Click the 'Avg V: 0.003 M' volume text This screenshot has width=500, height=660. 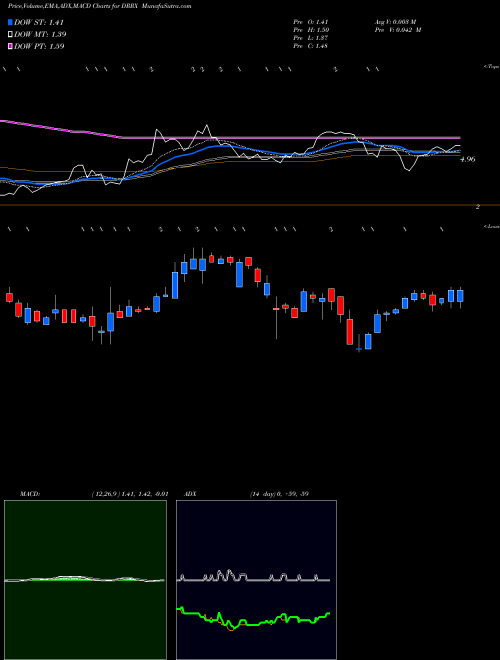pos(395,21)
